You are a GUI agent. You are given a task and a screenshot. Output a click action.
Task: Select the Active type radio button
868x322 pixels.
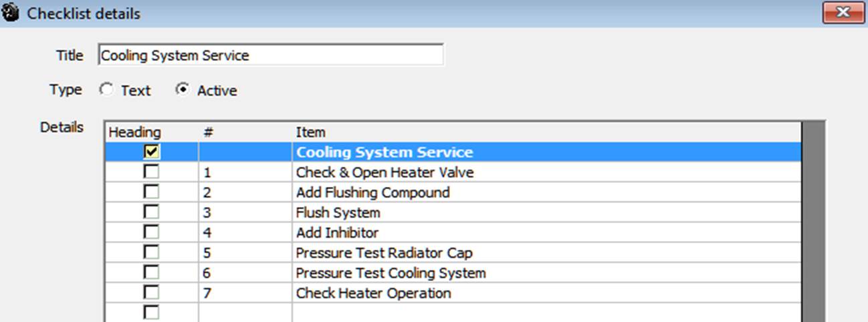[x=182, y=90]
